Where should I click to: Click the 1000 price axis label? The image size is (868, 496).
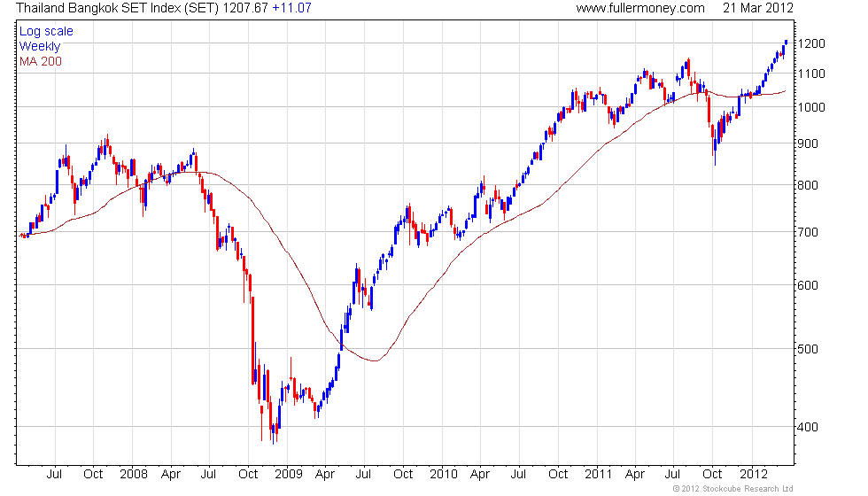tap(811, 107)
